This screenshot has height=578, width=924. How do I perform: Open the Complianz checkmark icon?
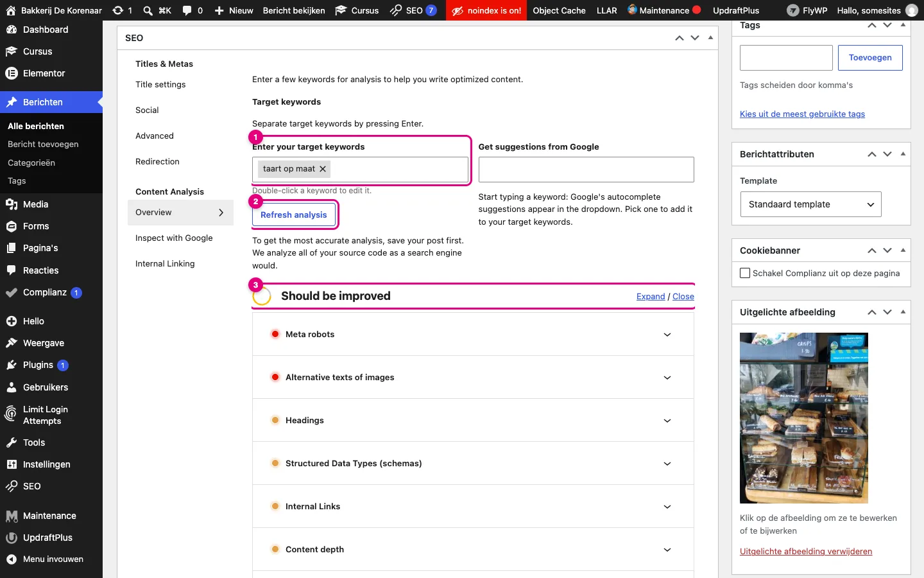pos(11,292)
